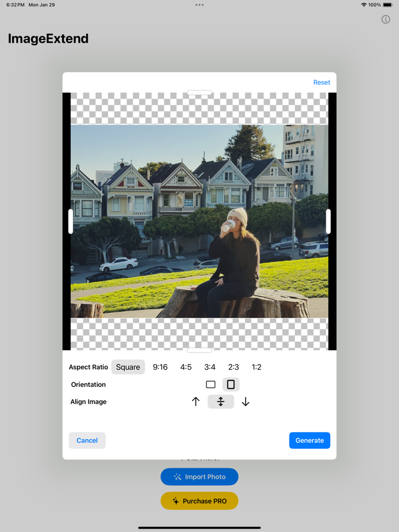Click the Generate button
399x532 pixels.
(x=310, y=440)
